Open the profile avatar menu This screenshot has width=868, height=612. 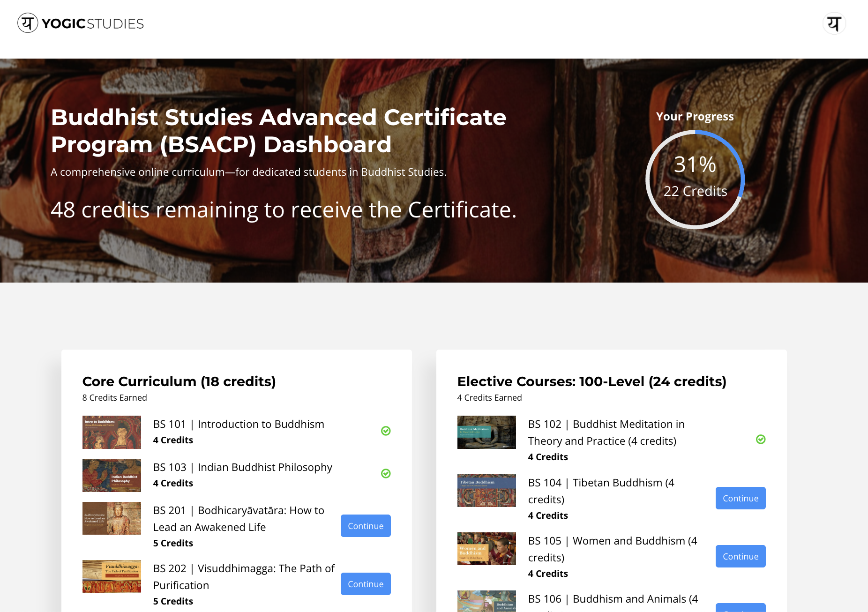pos(834,23)
